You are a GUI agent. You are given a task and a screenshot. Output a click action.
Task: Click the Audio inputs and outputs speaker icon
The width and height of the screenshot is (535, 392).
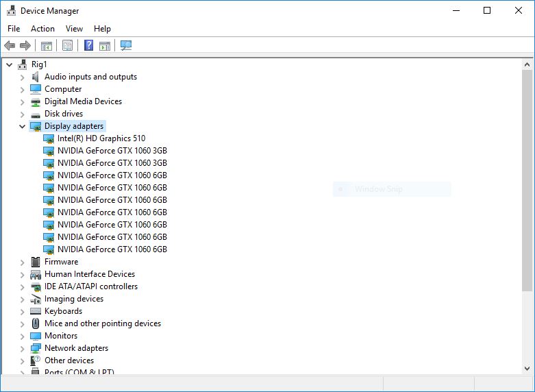(x=35, y=77)
